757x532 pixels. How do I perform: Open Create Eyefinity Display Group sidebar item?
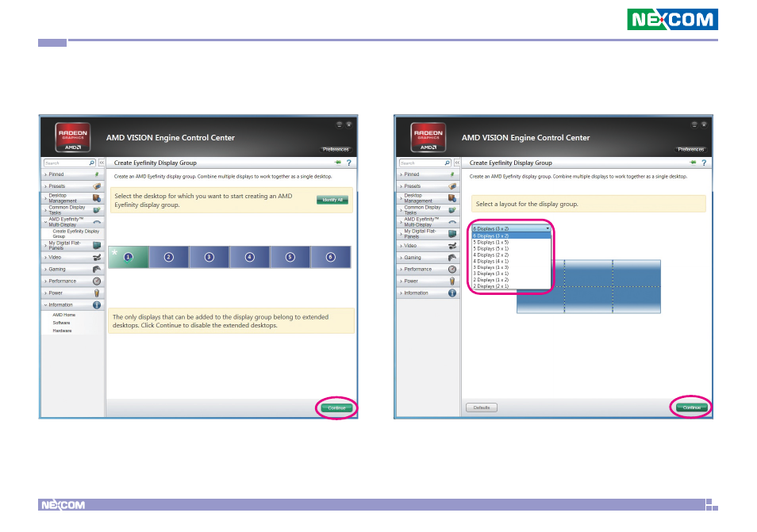point(76,233)
